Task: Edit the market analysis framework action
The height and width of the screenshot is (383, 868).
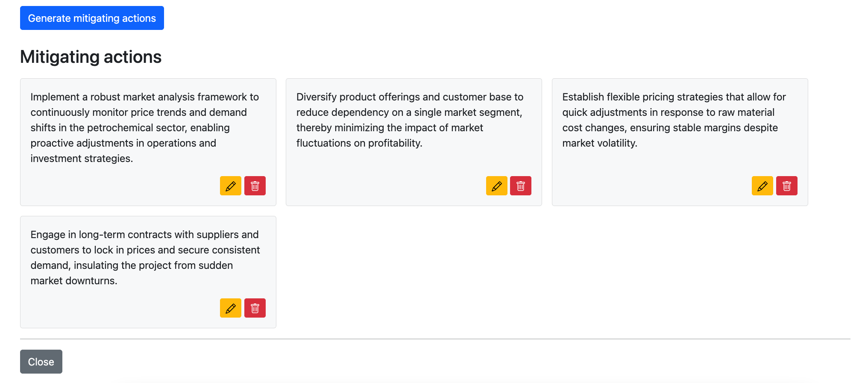Action: pos(231,186)
